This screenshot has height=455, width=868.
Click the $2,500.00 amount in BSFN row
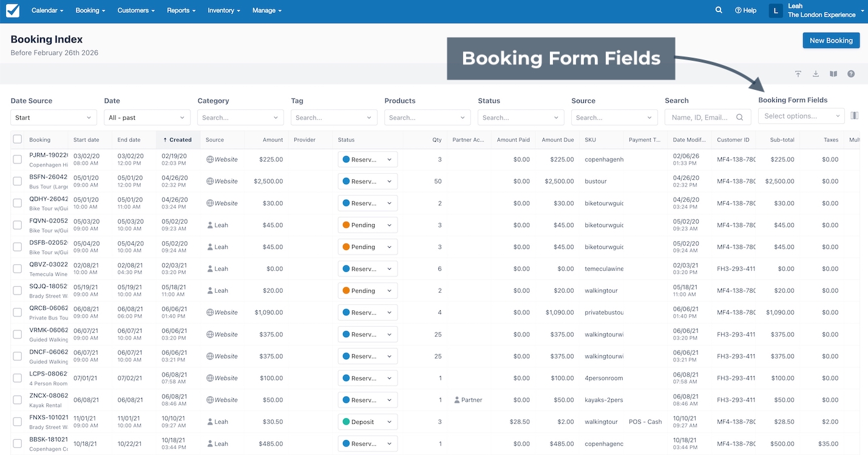(x=268, y=181)
